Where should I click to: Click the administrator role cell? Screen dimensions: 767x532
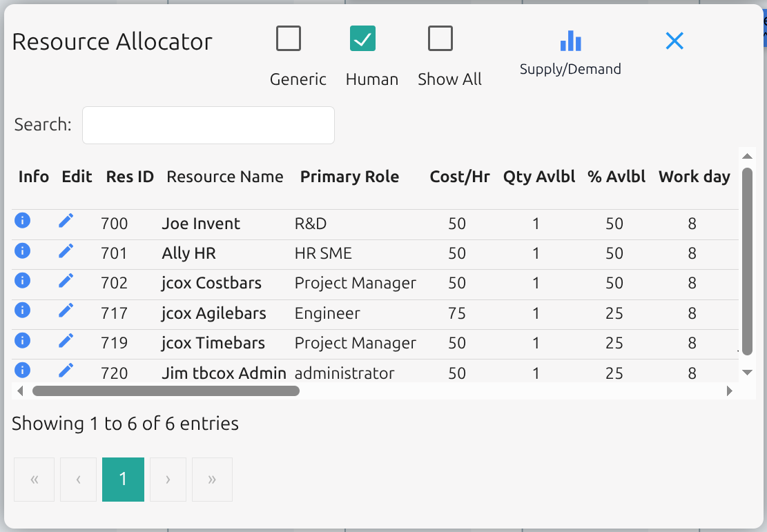coord(344,373)
